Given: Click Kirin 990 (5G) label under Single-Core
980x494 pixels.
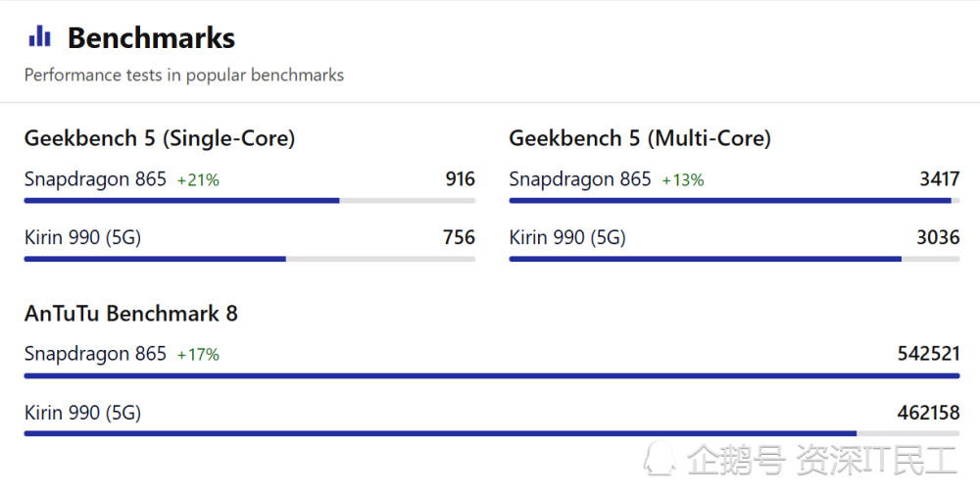Looking at the screenshot, I should [82, 237].
